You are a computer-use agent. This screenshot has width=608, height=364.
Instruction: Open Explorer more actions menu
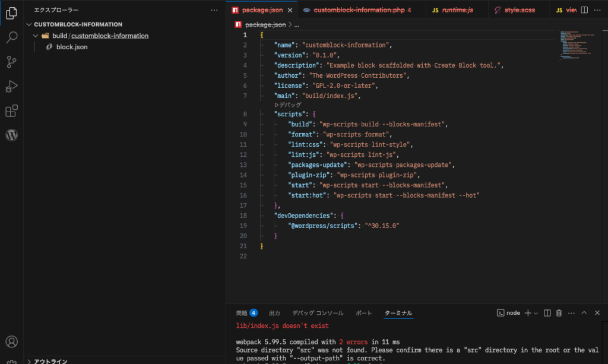[214, 10]
